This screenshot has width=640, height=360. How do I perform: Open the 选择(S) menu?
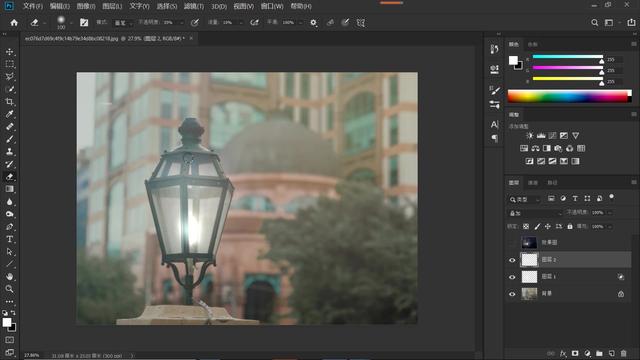[x=167, y=6]
